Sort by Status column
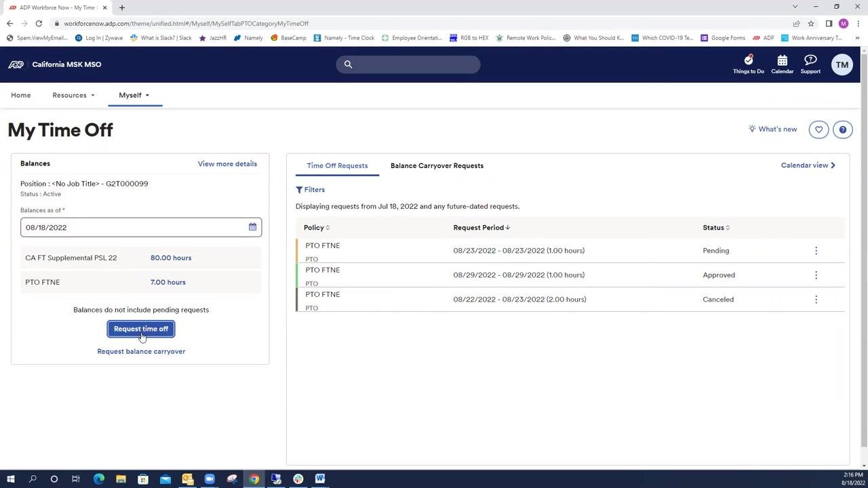 pos(716,228)
